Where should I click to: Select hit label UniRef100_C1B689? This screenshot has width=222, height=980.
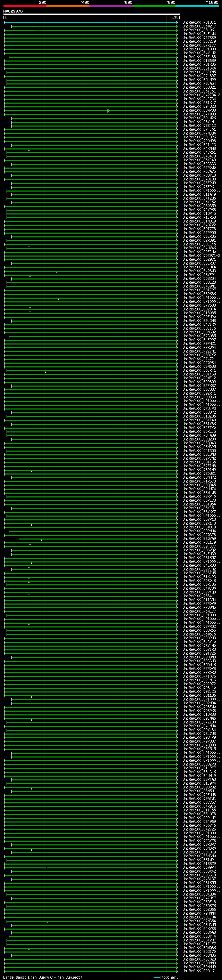coord(199,61)
